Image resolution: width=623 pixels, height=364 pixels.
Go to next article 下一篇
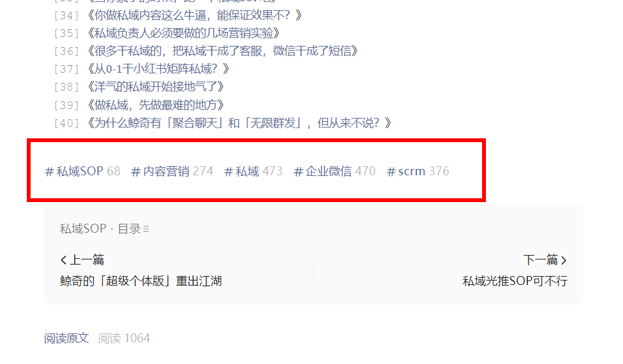(x=545, y=260)
